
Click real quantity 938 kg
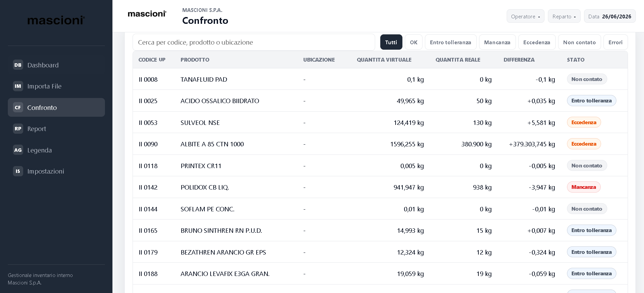(x=482, y=188)
